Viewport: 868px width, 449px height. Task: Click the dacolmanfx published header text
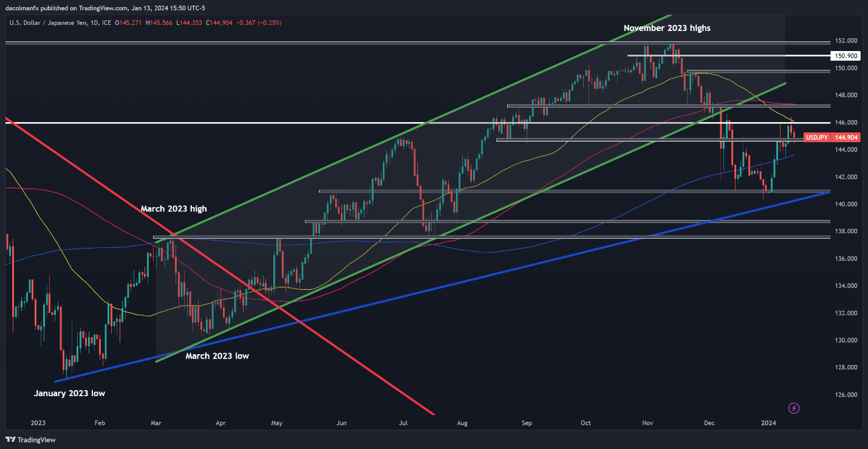click(104, 7)
